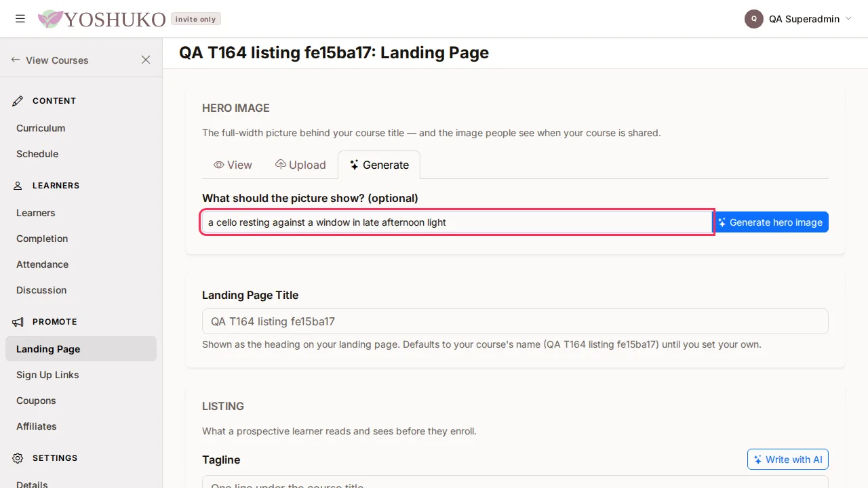Click the Tagline input field
The image size is (868, 488).
pos(515,482)
